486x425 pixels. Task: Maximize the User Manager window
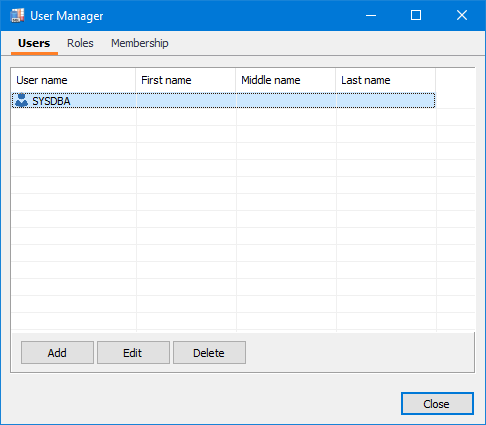[x=416, y=15]
